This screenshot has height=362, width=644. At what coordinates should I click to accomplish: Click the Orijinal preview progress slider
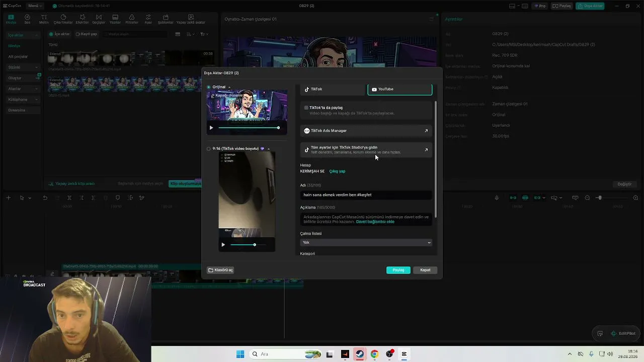[249, 128]
